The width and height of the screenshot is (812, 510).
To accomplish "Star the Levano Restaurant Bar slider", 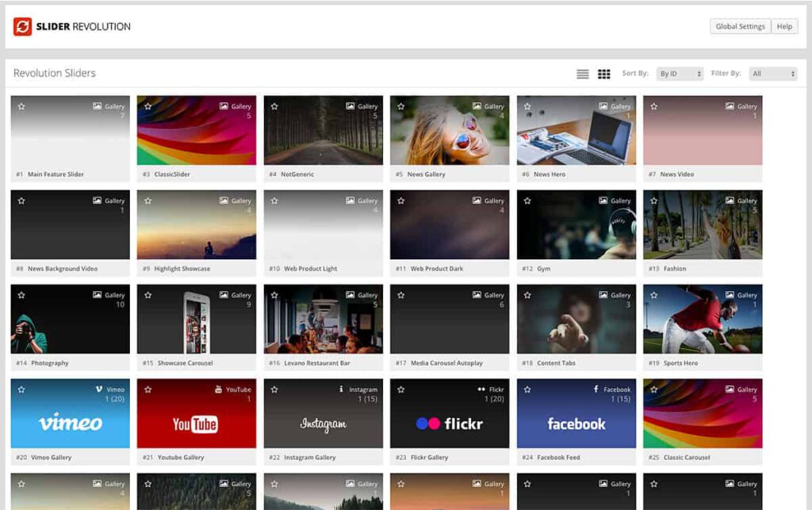I will pyautogui.click(x=274, y=294).
